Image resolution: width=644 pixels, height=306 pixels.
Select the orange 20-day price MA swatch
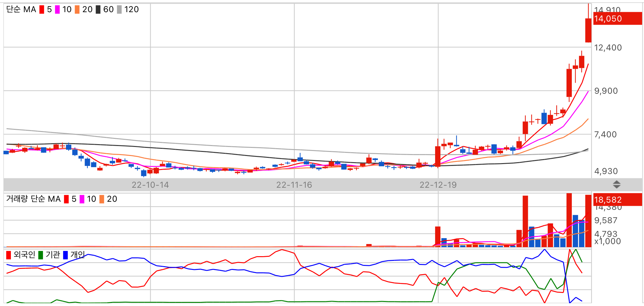77,10
